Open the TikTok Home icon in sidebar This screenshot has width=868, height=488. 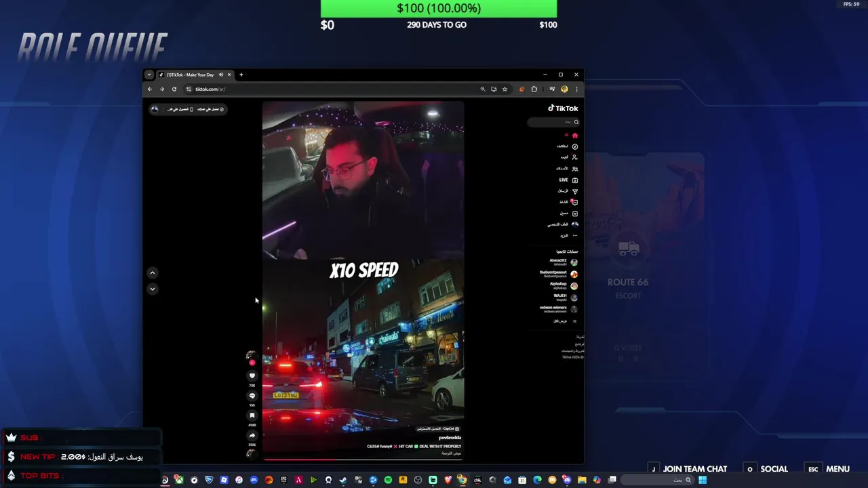tap(575, 136)
